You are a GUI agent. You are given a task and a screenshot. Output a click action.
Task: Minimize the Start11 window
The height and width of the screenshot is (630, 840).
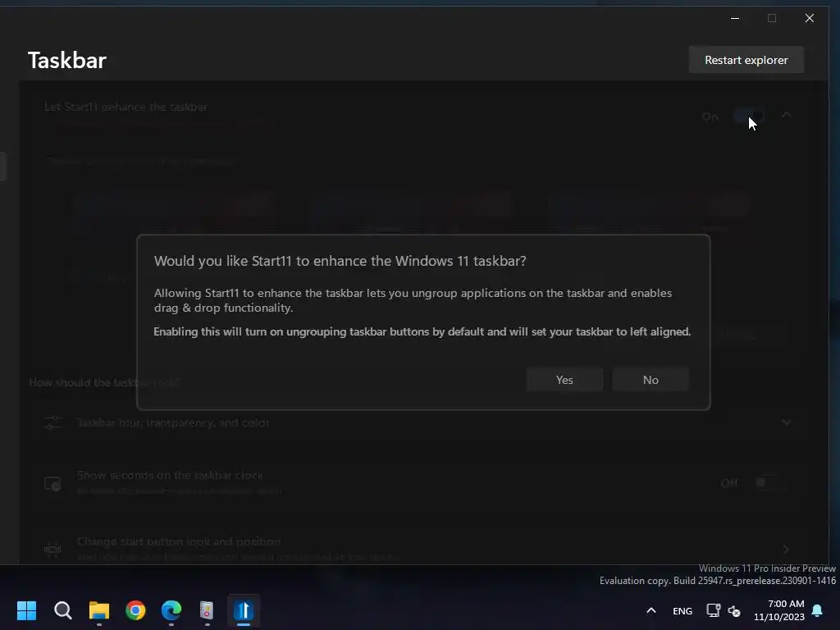pos(735,18)
